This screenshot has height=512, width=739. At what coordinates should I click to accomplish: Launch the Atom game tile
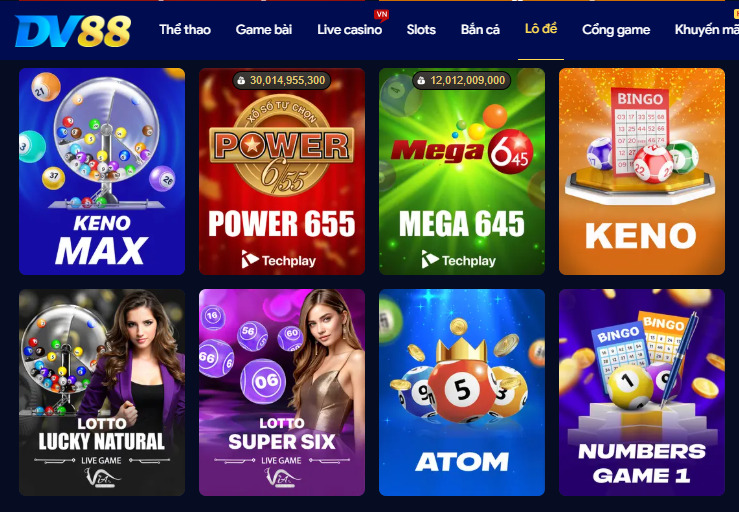coord(462,392)
